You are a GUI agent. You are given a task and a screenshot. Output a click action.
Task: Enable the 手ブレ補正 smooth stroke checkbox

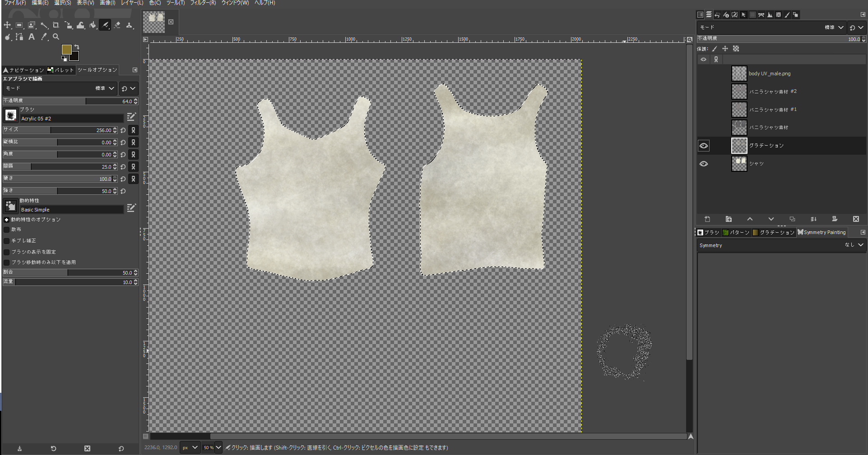pos(6,241)
